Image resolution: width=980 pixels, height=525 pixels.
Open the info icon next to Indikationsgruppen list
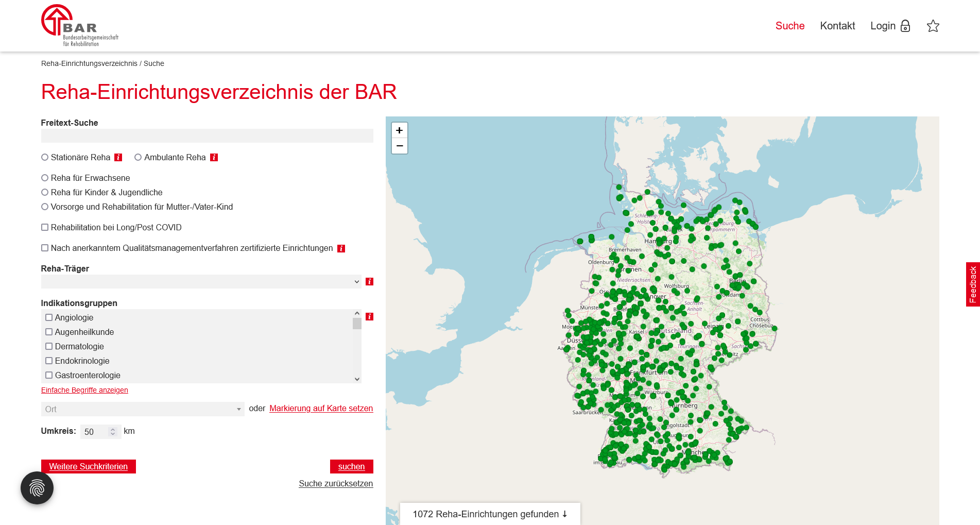[x=369, y=317]
